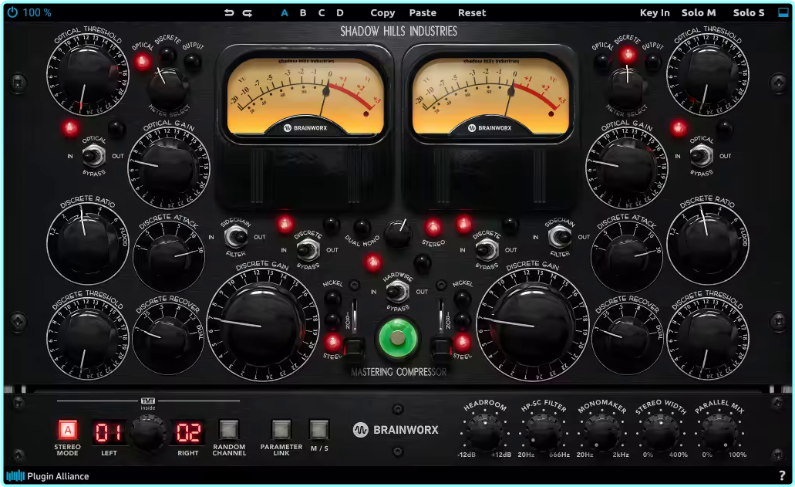
Task: Click the right Meter Select knob
Action: coord(627,87)
